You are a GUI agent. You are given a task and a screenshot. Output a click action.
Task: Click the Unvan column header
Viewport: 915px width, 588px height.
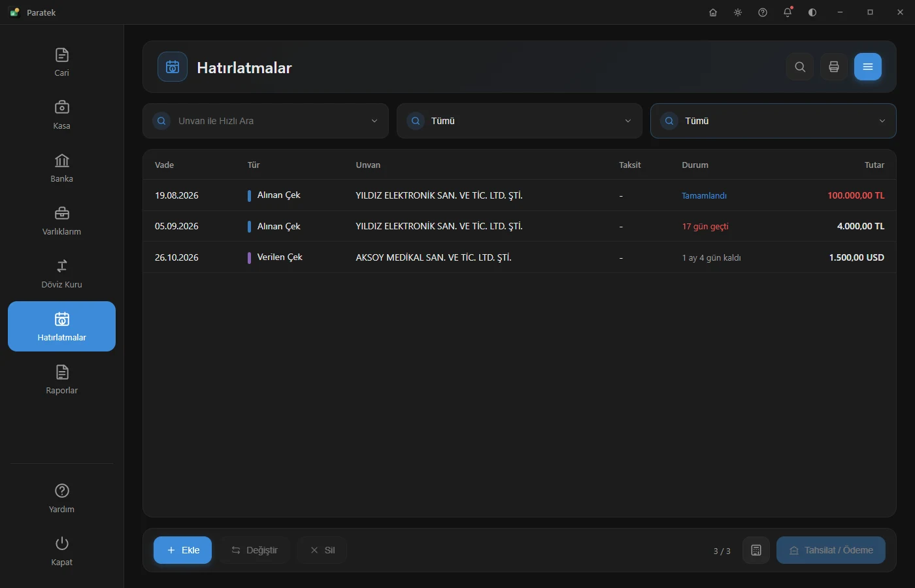tap(368, 165)
